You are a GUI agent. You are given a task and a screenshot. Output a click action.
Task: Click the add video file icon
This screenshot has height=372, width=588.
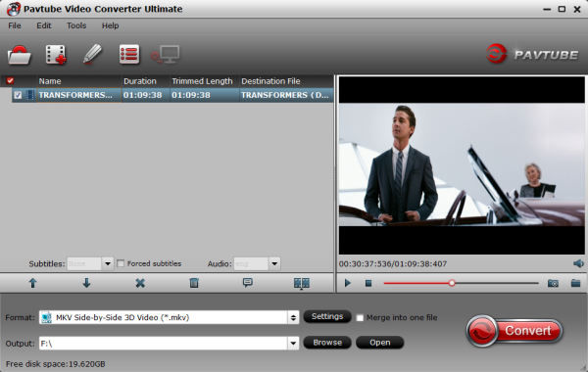tap(56, 55)
